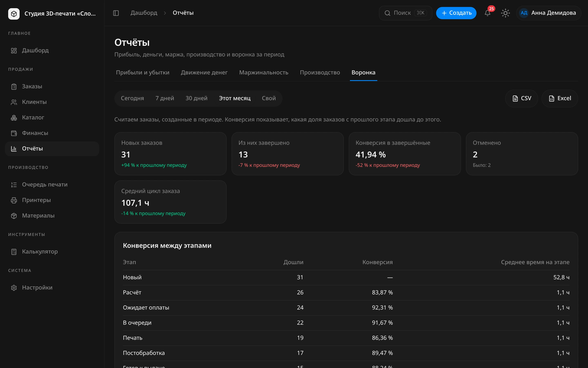Screen dimensions: 588x368
Task: Select Отчёты in sidebar
Action: [x=52, y=149]
